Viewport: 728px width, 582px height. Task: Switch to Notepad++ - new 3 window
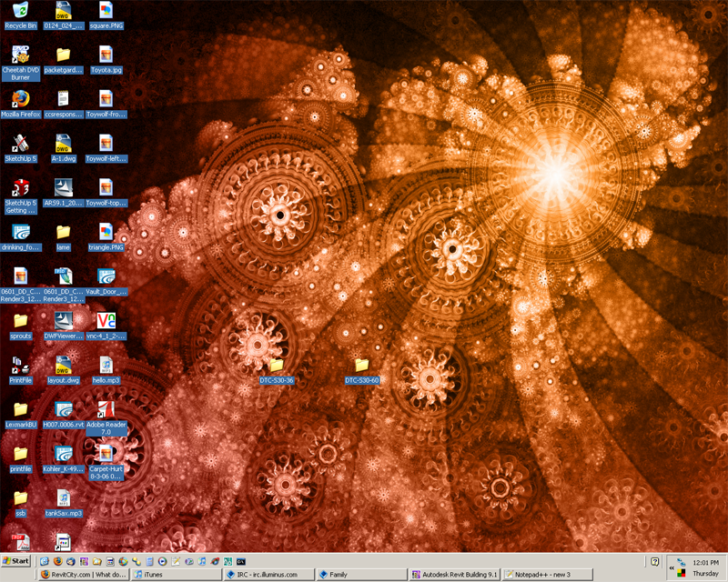tap(548, 575)
